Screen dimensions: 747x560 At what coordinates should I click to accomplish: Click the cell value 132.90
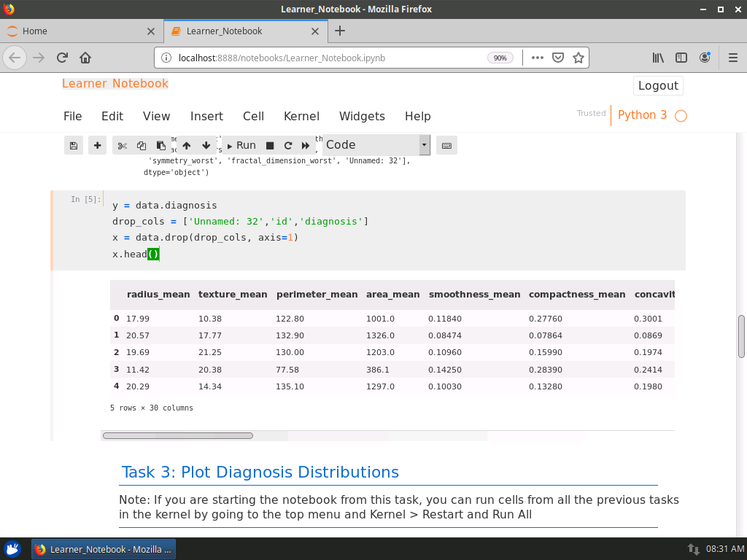click(x=290, y=335)
